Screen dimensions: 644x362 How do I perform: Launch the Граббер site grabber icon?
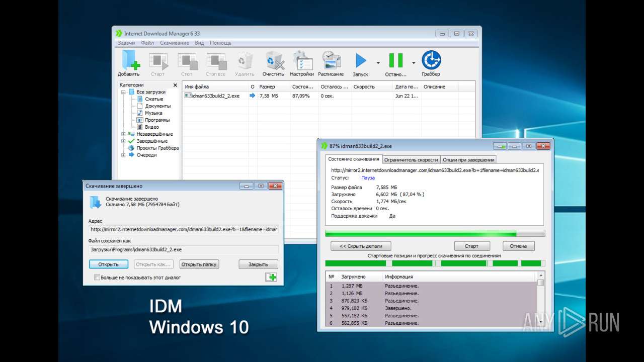(431, 60)
